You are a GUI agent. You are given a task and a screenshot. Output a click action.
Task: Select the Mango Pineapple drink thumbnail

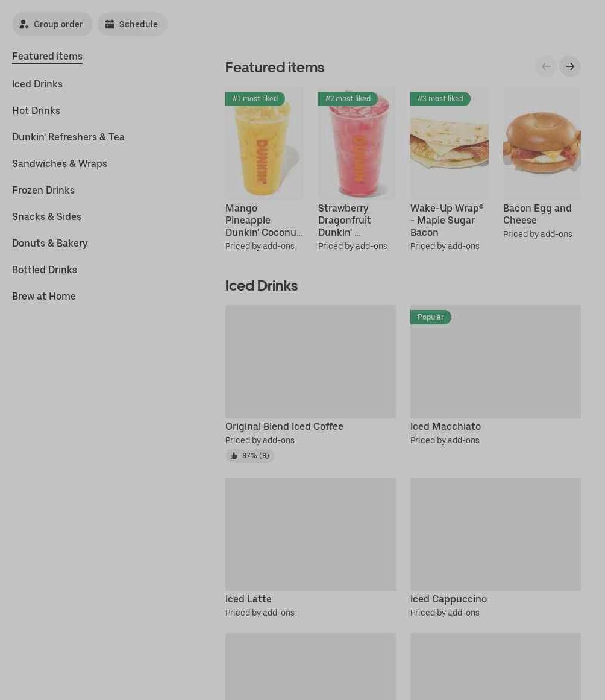tap(264, 143)
